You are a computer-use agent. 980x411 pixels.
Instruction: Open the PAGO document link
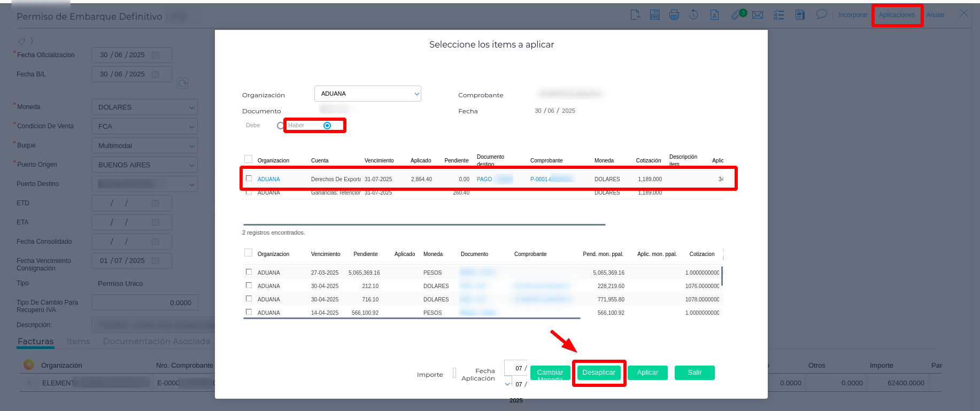pos(484,179)
